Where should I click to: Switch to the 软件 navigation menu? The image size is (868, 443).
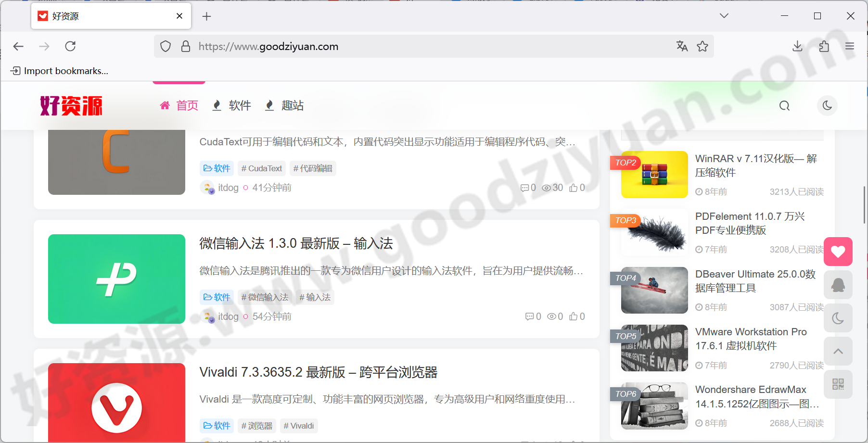pos(240,105)
